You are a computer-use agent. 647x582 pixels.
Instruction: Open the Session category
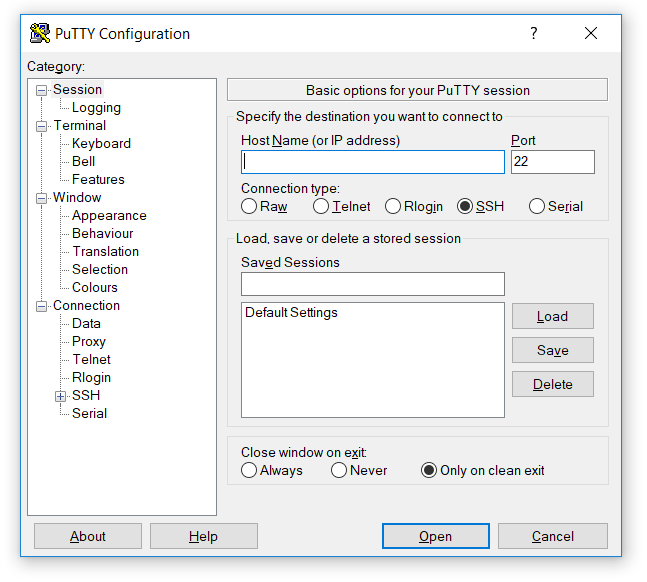click(78, 90)
